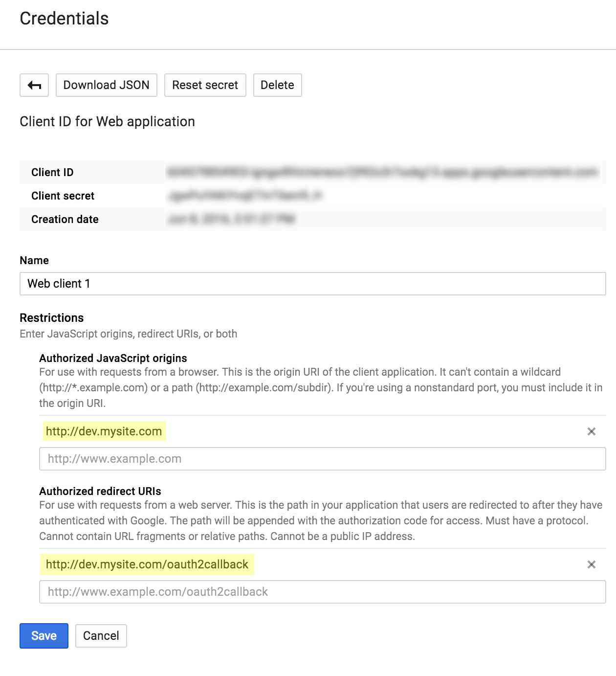Click the empty redirect URI input field

coord(196,592)
